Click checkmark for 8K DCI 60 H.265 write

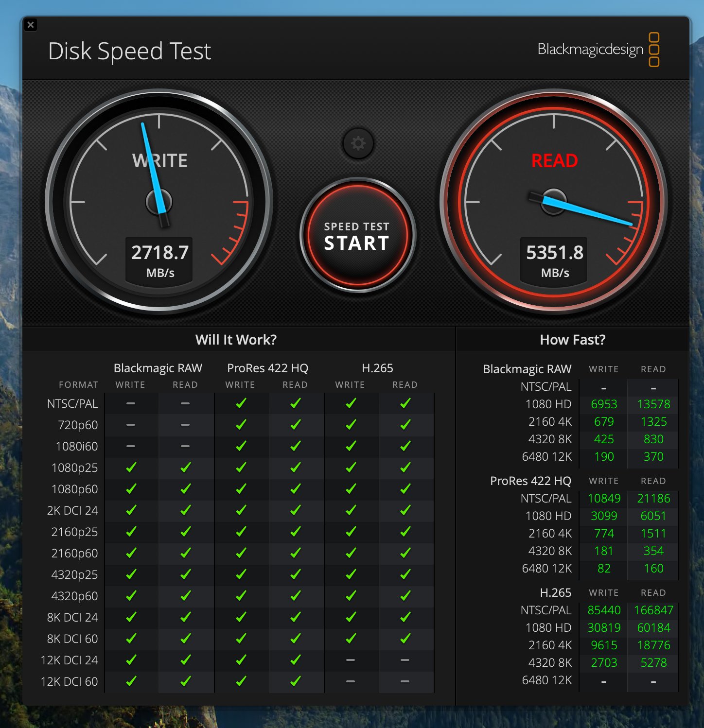351,639
